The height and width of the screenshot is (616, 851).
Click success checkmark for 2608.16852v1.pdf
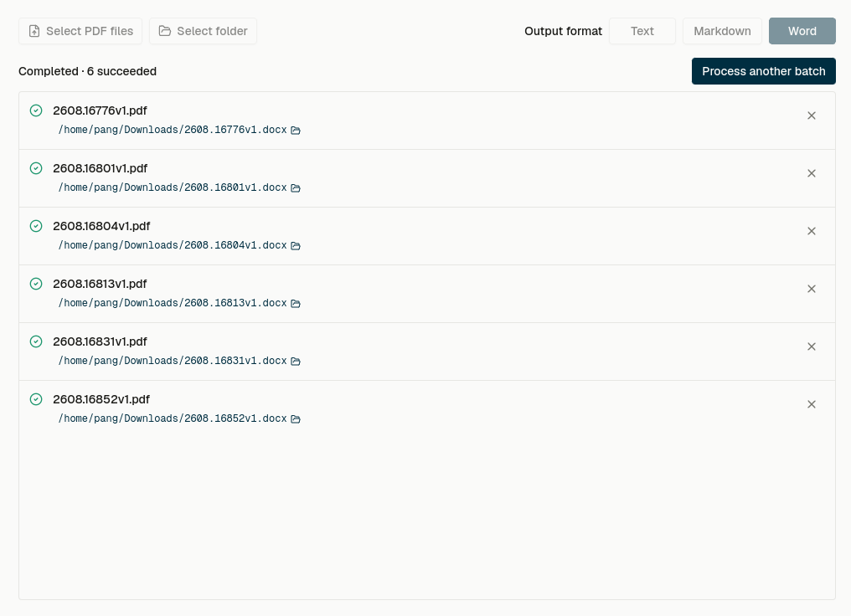point(36,399)
